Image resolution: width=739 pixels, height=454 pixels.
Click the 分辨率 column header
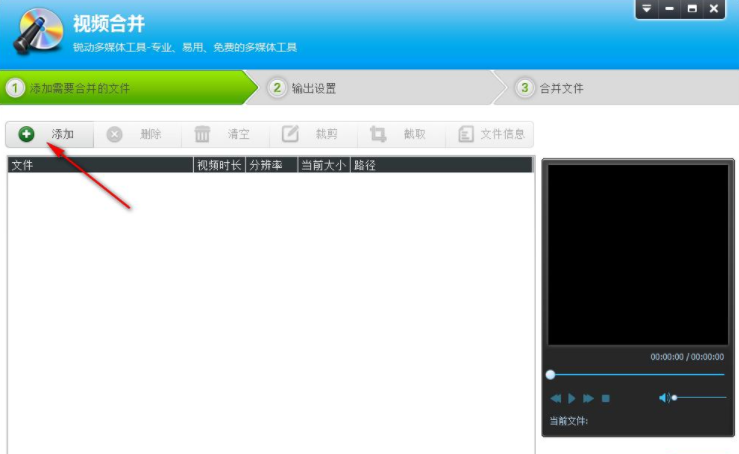[271, 165]
